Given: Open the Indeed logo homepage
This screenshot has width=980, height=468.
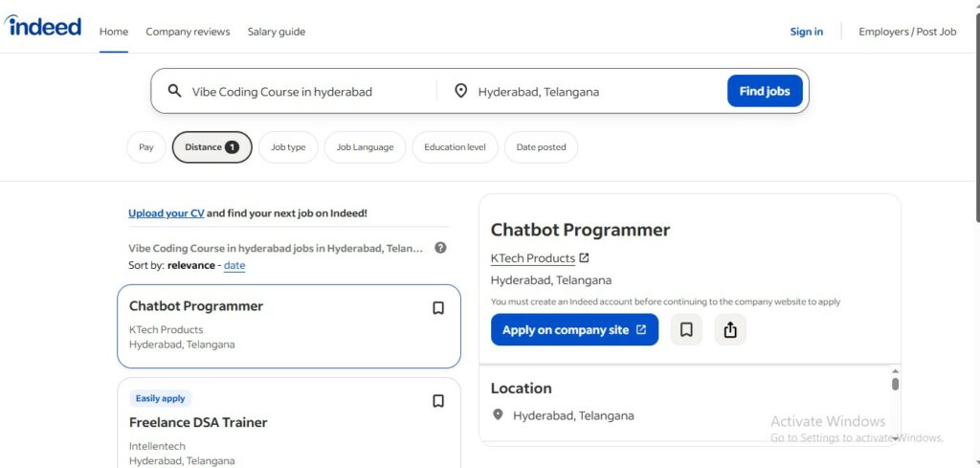Looking at the screenshot, I should pos(43,26).
